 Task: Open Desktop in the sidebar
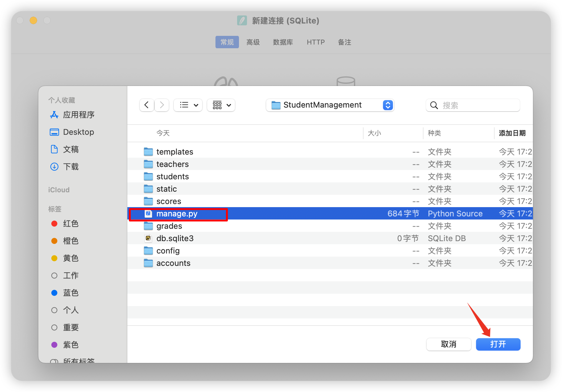pos(78,132)
